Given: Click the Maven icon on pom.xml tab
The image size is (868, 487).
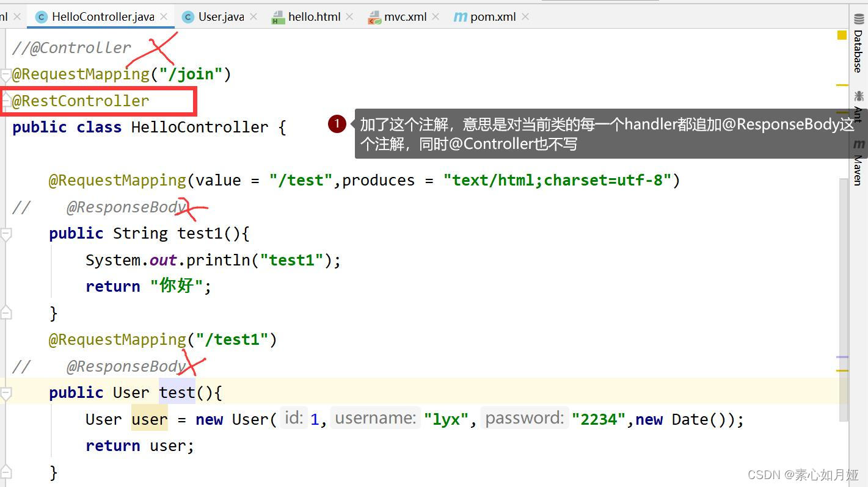Looking at the screenshot, I should (x=460, y=17).
